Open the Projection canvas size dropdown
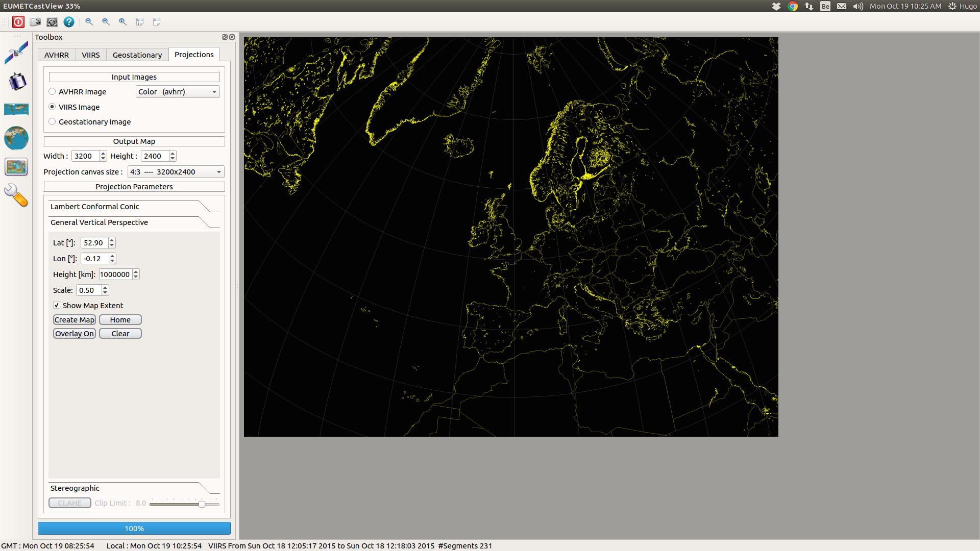The image size is (980, 551). [176, 172]
